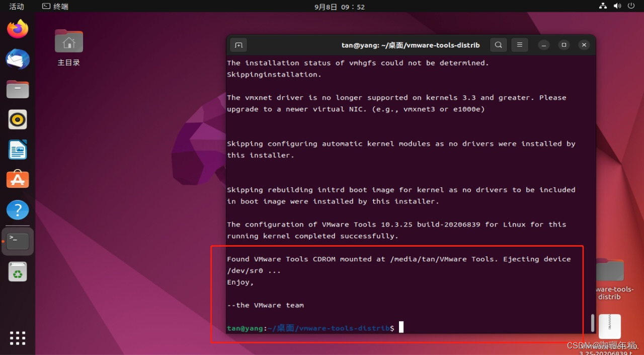Open the terminal hamburger menu
This screenshot has width=644, height=355.
pyautogui.click(x=520, y=45)
